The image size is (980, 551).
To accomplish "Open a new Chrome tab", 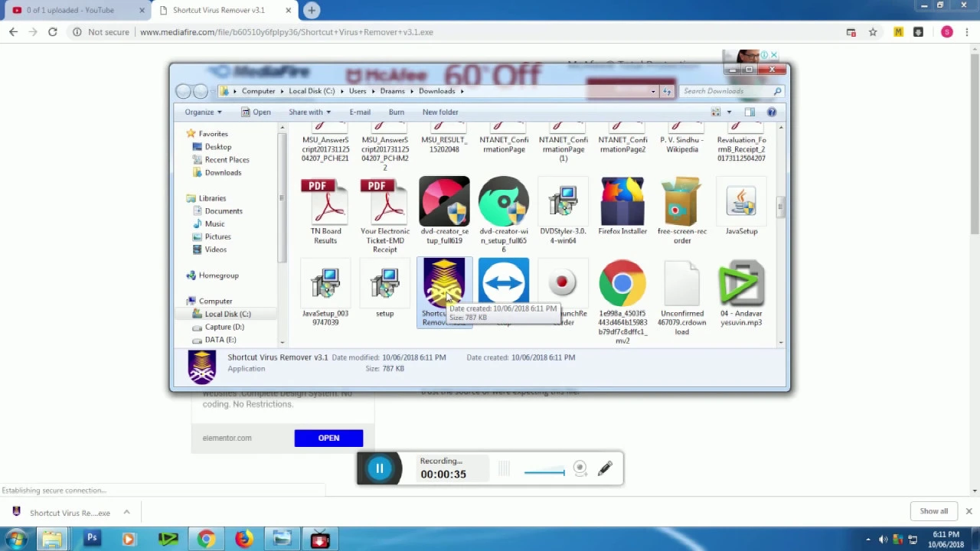I will tap(312, 10).
